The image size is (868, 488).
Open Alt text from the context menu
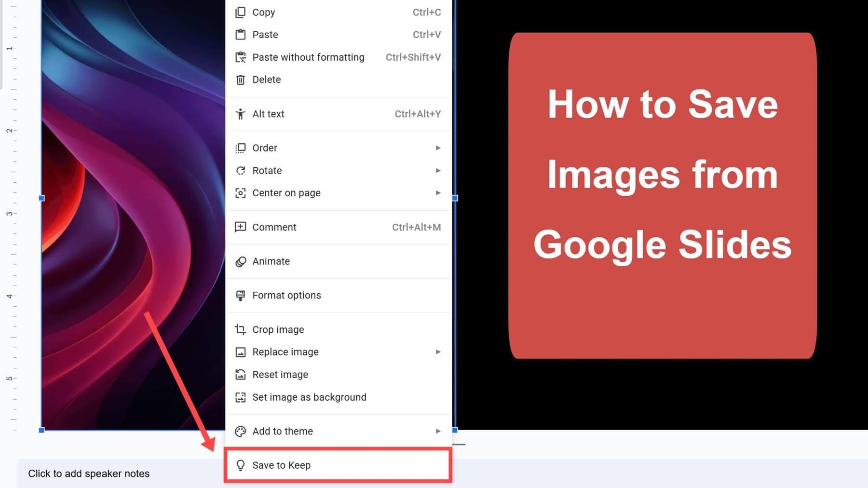point(339,114)
